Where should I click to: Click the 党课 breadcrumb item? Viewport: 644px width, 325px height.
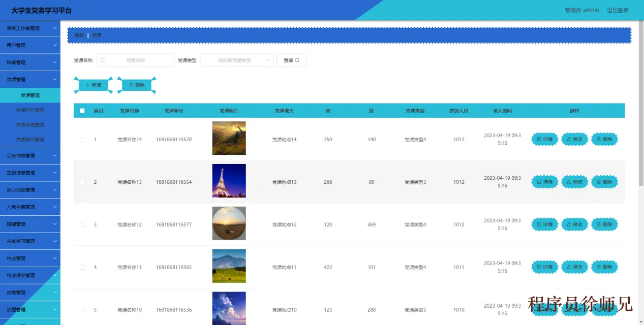point(97,36)
